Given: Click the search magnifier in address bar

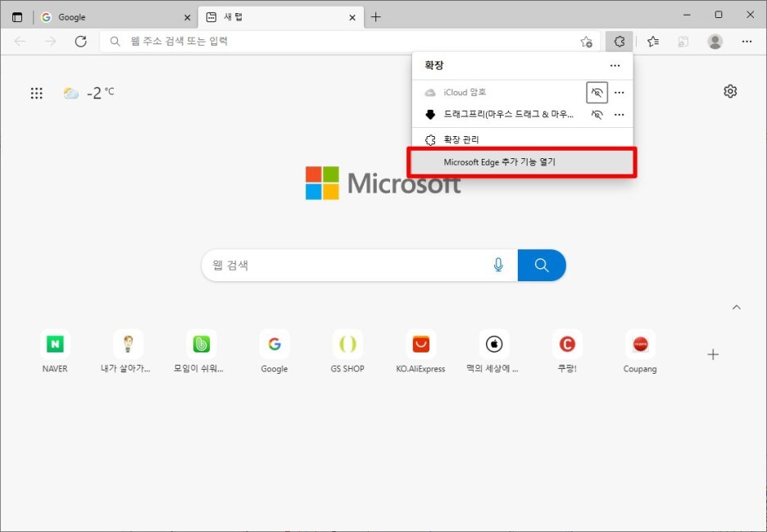Looking at the screenshot, I should (x=115, y=42).
